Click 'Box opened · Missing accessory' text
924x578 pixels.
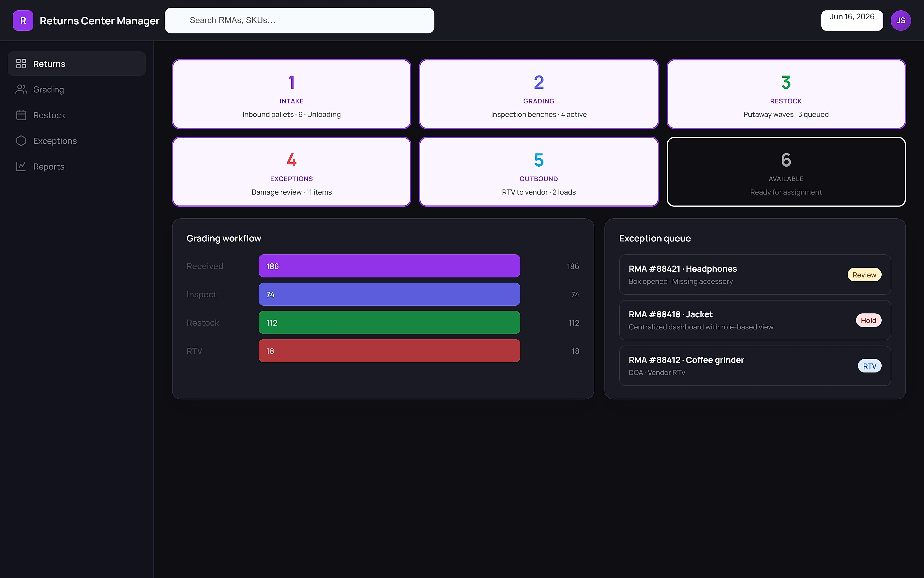(680, 282)
